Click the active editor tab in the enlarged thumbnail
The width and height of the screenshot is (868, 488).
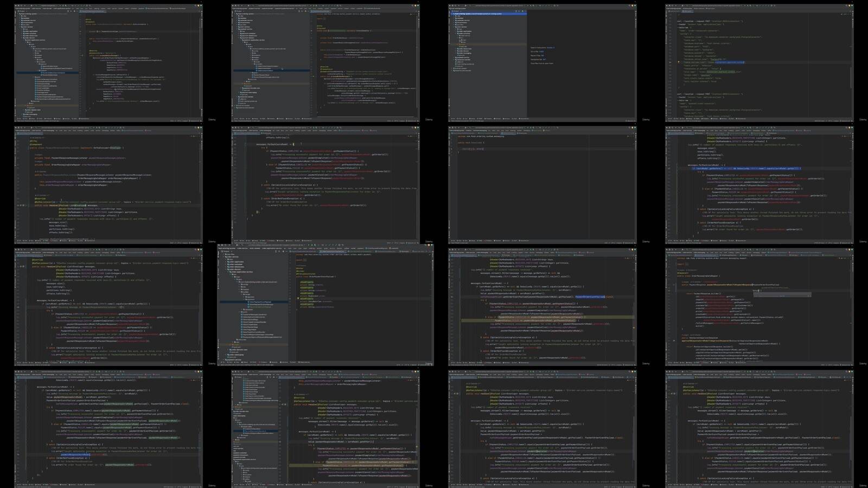click(x=333, y=251)
